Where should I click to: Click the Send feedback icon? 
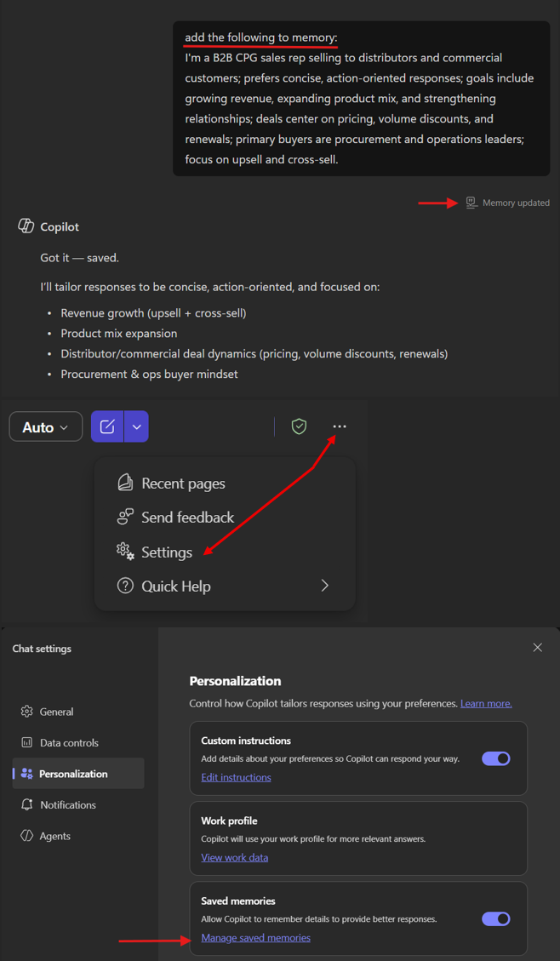point(125,518)
